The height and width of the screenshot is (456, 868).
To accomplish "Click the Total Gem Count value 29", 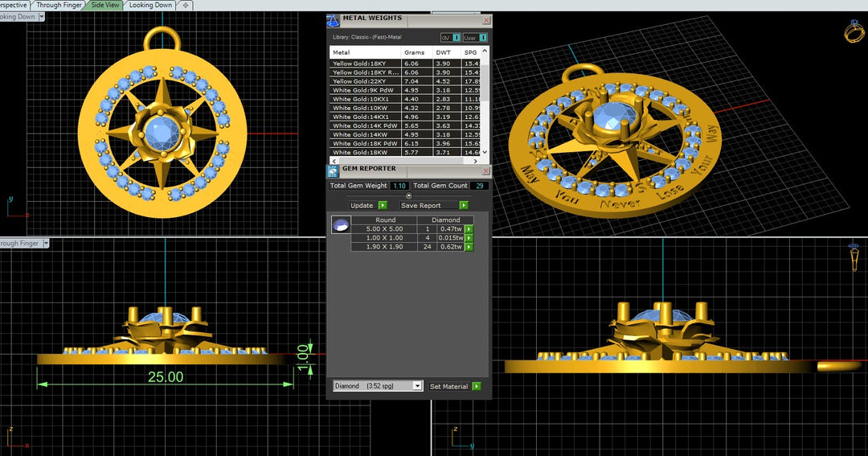I will click(x=479, y=186).
